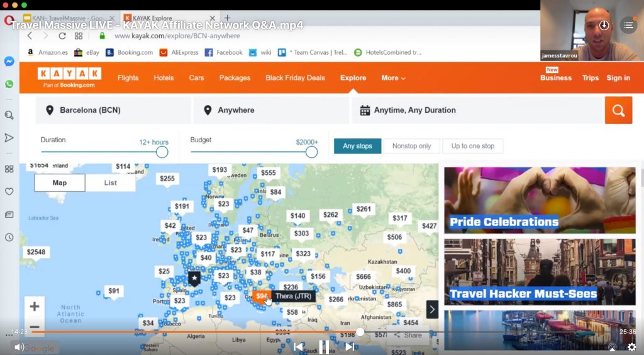Skip to next video track
The image size is (644, 355).
click(x=350, y=347)
